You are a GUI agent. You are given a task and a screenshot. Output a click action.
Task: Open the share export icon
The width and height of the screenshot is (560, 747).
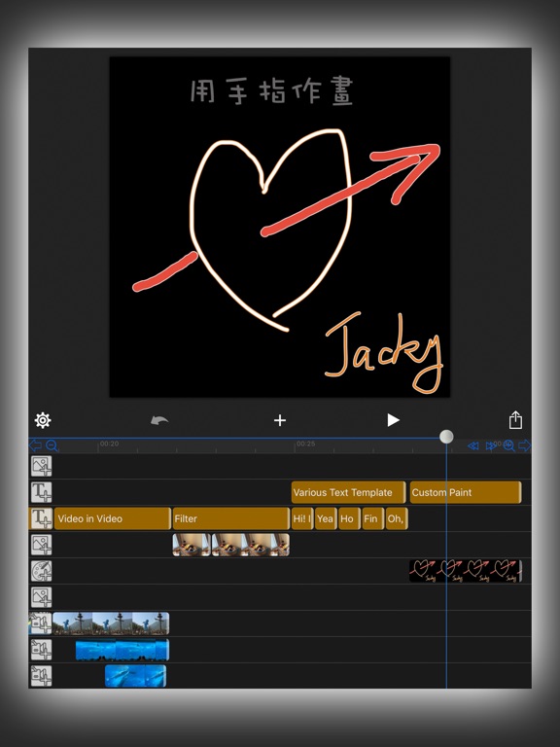(x=515, y=420)
